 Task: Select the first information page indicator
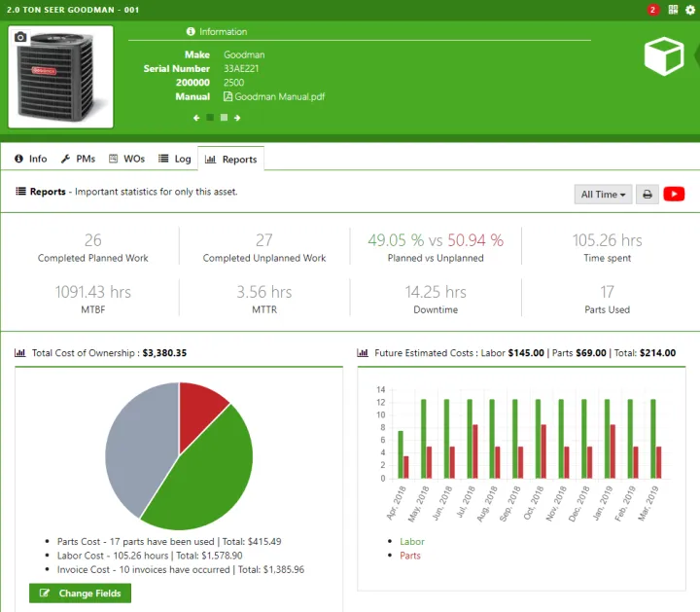(210, 118)
